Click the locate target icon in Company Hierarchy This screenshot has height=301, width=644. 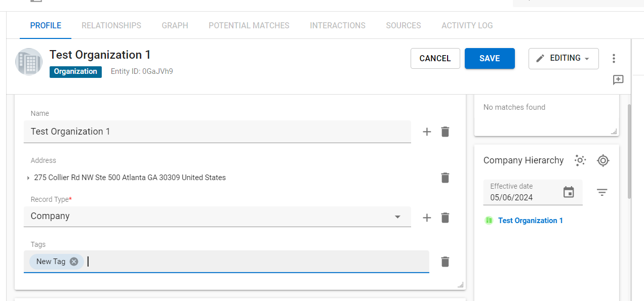(602, 161)
